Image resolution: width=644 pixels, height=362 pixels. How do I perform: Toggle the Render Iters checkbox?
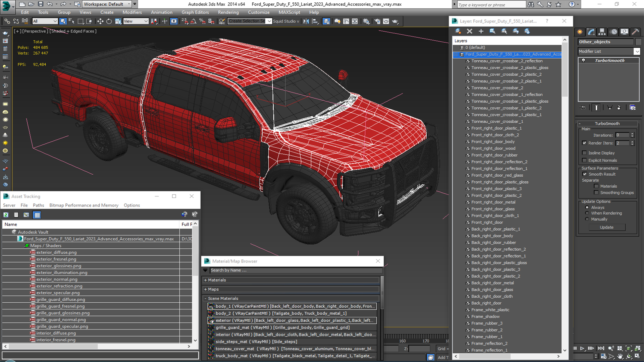585,143
